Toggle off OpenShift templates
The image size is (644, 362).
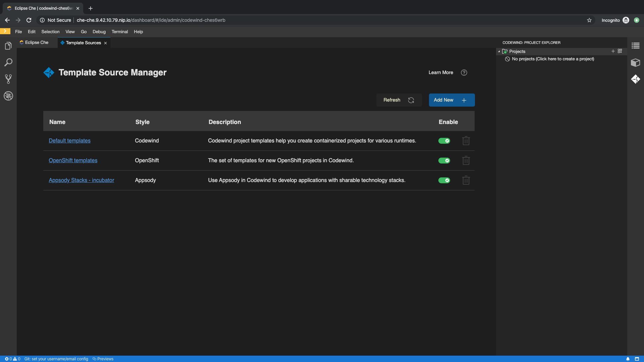[x=444, y=161]
